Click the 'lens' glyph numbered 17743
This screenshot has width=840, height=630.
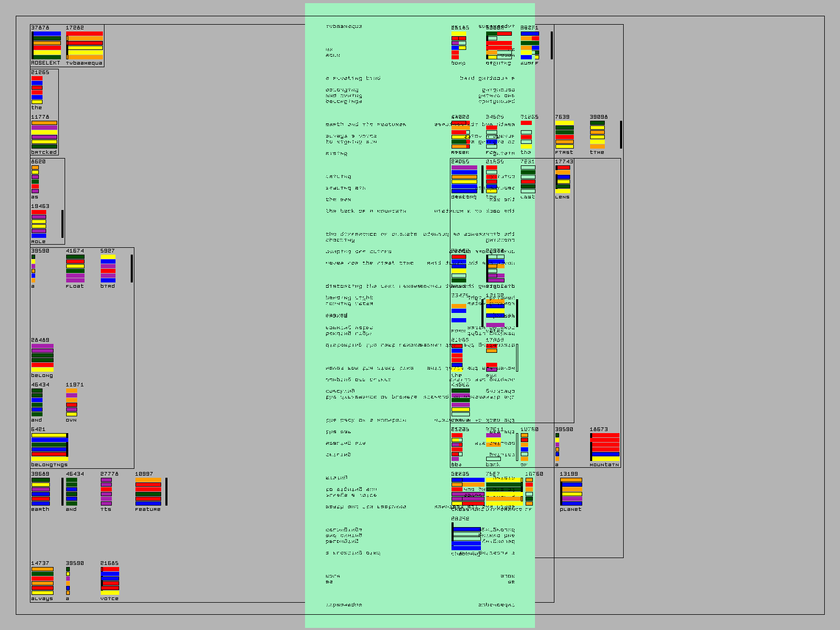563,179
